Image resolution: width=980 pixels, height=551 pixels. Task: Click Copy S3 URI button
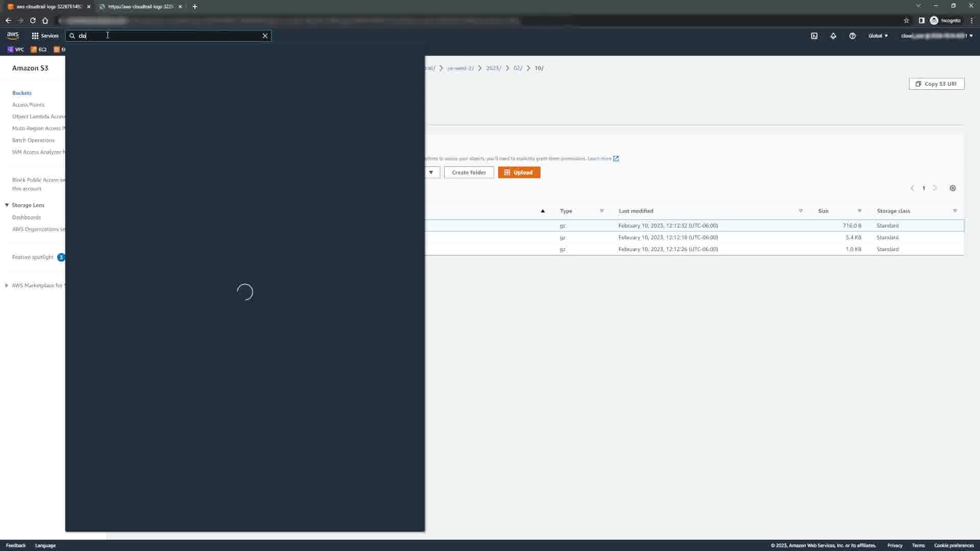(936, 84)
